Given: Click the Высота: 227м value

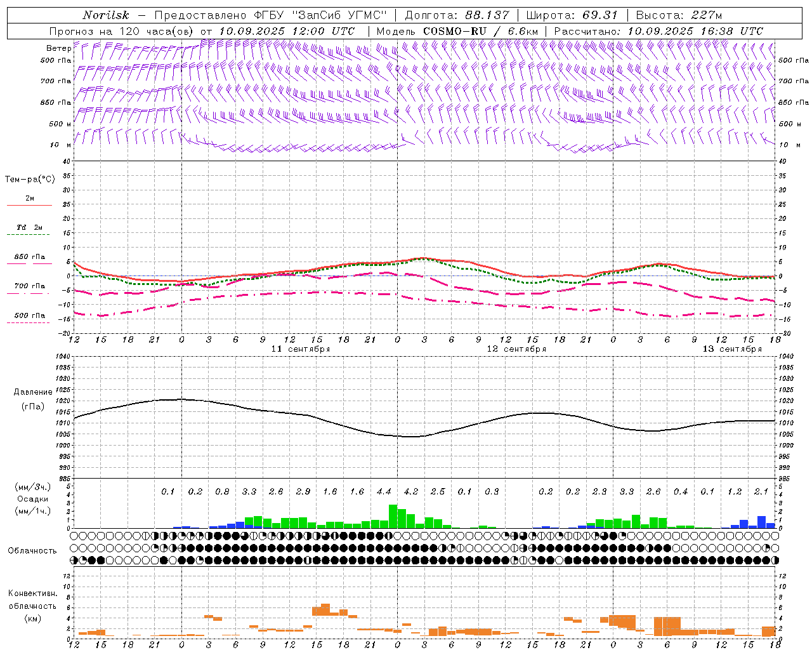Looking at the screenshot, I should (x=679, y=15).
